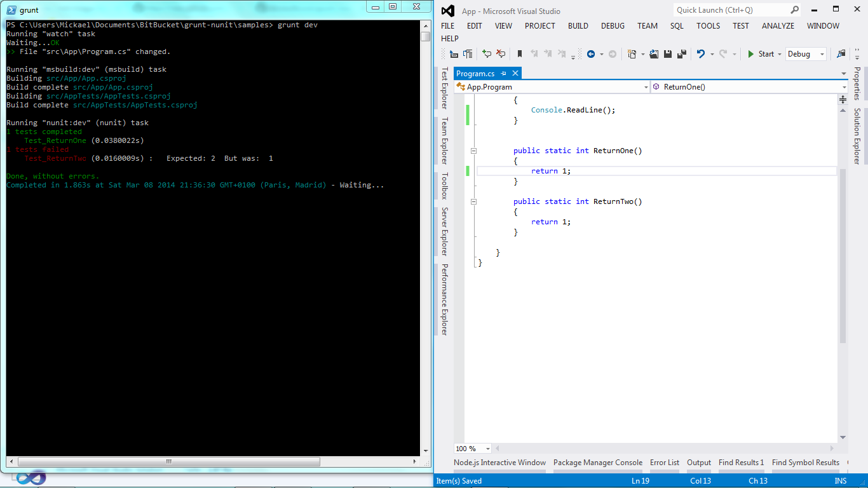The width and height of the screenshot is (868, 488).
Task: Open the Team Explorer side tab
Action: [445, 140]
